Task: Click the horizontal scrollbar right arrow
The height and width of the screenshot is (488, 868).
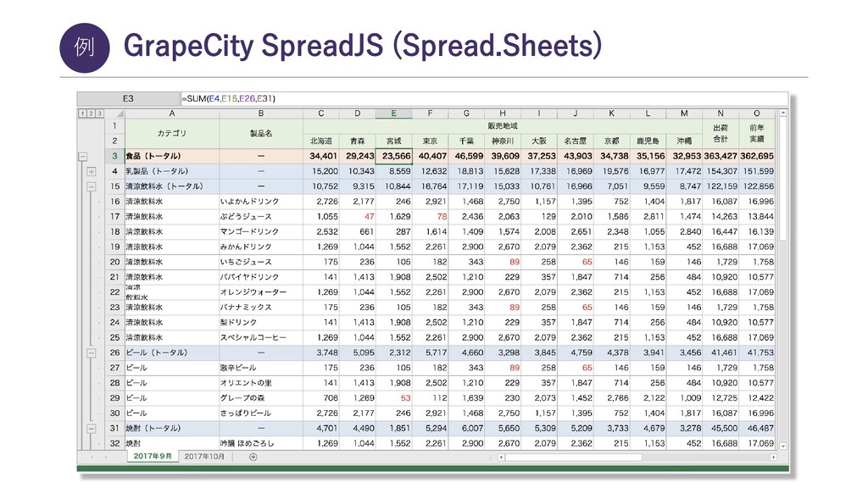Action: coord(773,457)
